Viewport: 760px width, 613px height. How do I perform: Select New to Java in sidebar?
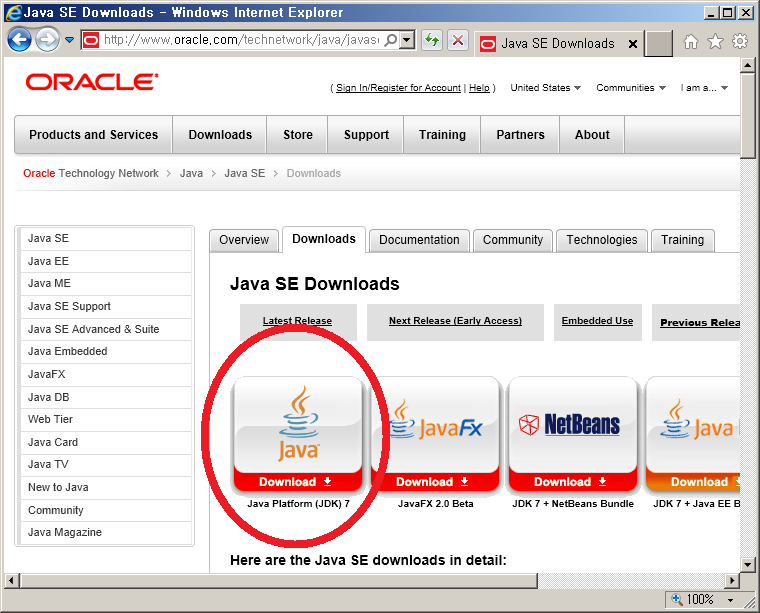[x=106, y=487]
